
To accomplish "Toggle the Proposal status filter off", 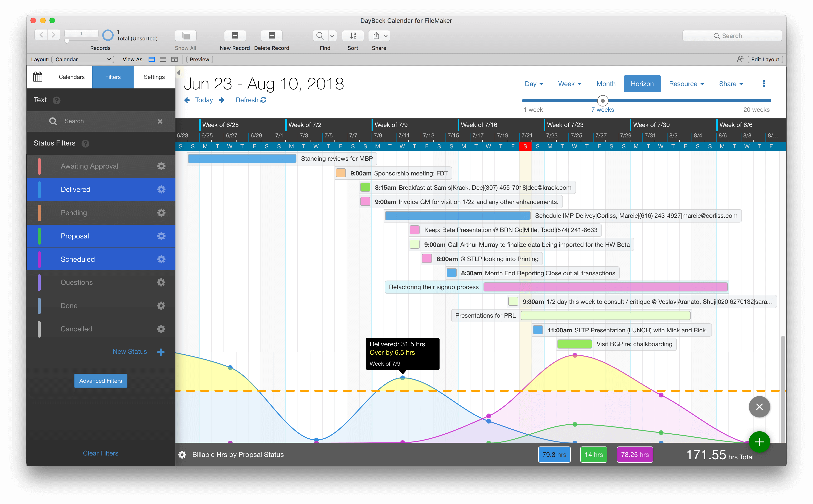I will pos(101,236).
